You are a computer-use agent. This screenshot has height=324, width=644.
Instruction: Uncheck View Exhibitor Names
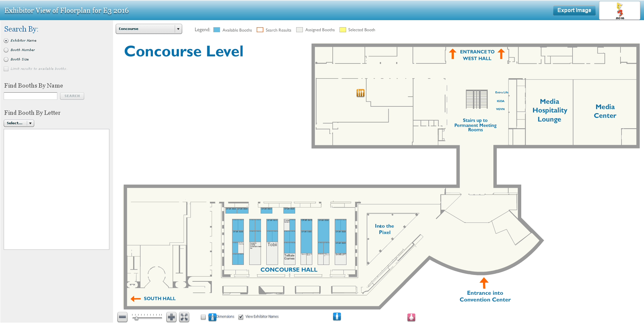[x=241, y=317]
